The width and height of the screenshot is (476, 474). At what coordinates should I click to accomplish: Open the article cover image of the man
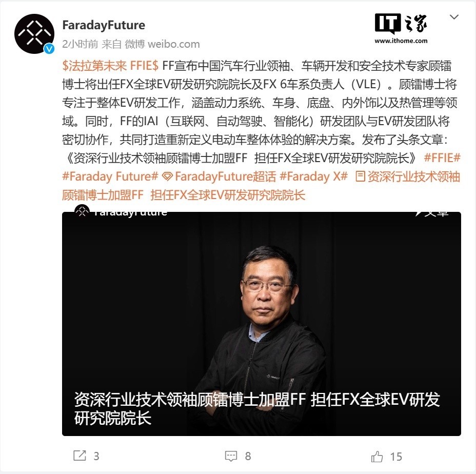pyautogui.click(x=262, y=324)
